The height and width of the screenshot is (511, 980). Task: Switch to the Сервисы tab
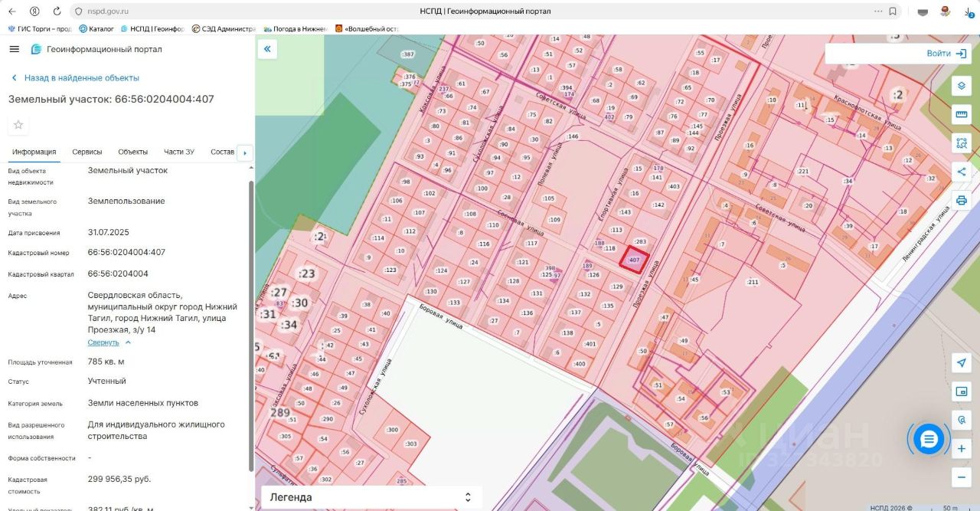[x=87, y=152]
